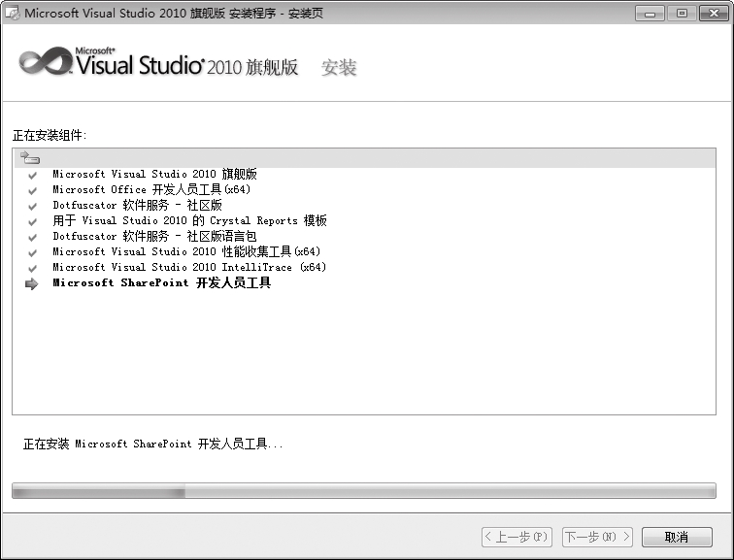Image resolution: width=734 pixels, height=560 pixels.
Task: Click checkmark next to Microsoft Office 开发人员工具
Action: click(32, 190)
